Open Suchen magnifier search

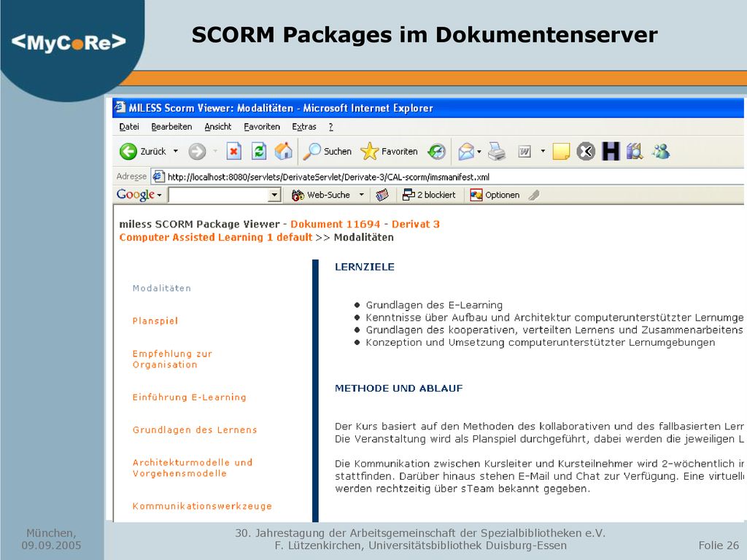coord(328,152)
